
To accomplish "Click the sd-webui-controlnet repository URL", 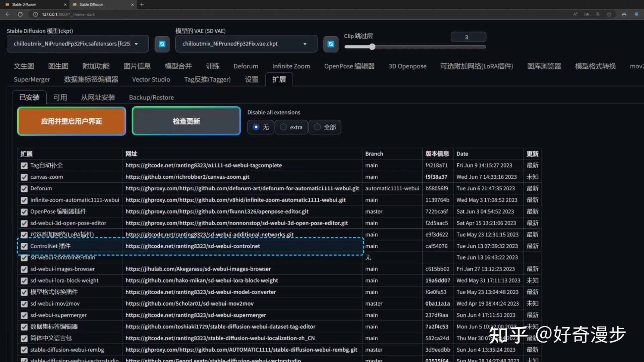I will (x=193, y=246).
